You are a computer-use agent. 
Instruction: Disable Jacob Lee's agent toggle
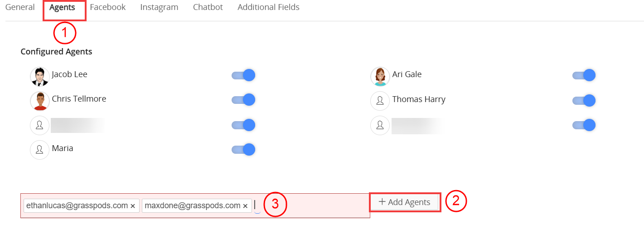pos(244,75)
